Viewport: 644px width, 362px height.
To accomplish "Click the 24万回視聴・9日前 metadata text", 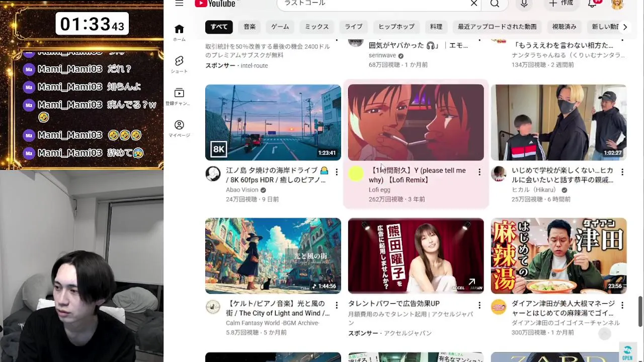I will (253, 200).
